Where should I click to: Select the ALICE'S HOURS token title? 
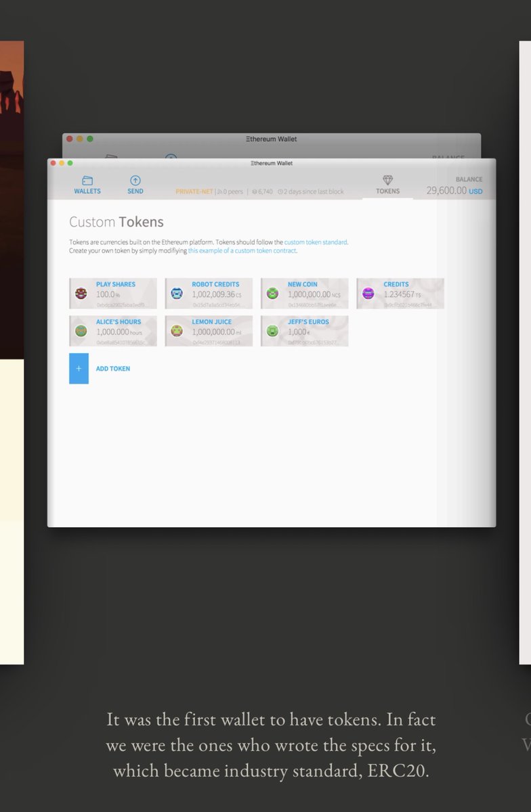(119, 322)
